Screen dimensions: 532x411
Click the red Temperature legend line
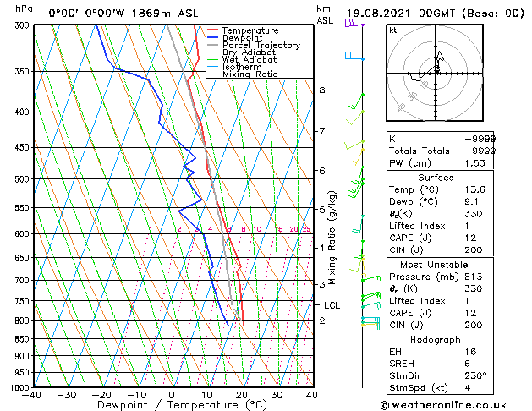[x=213, y=30]
